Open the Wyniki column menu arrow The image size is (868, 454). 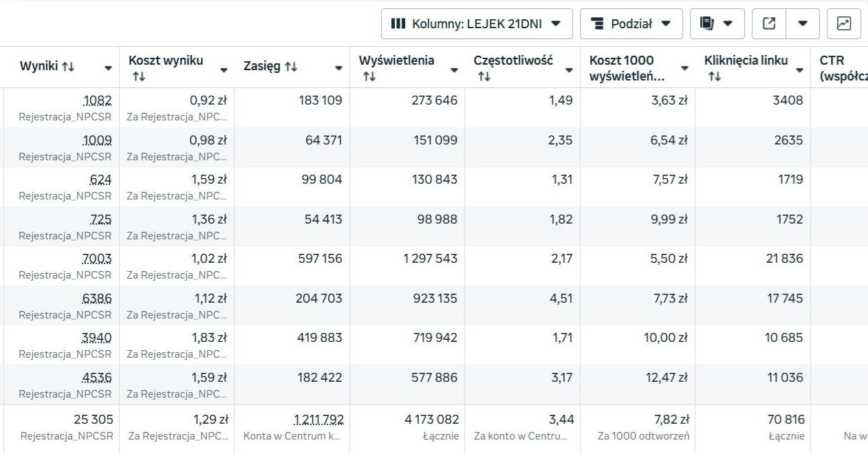point(108,68)
